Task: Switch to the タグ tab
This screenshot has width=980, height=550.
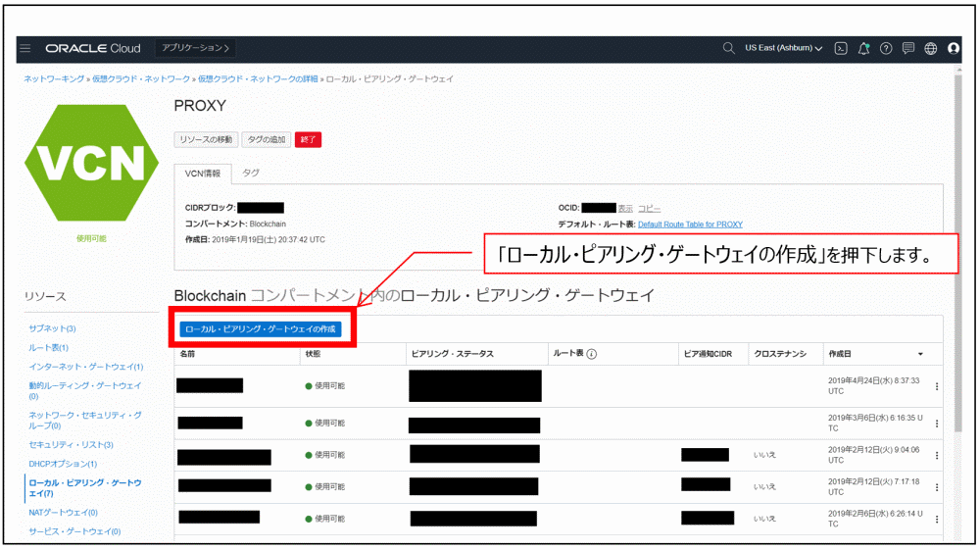Action: pos(251,173)
